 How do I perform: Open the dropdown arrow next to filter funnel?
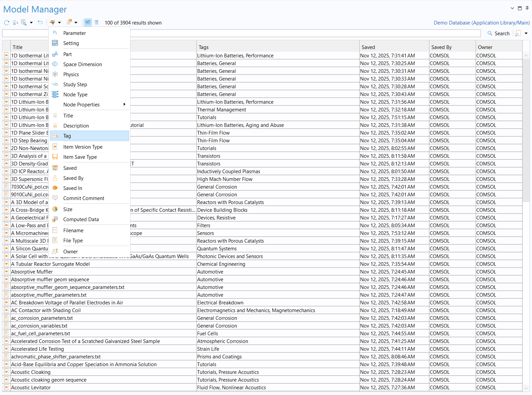coord(60,23)
